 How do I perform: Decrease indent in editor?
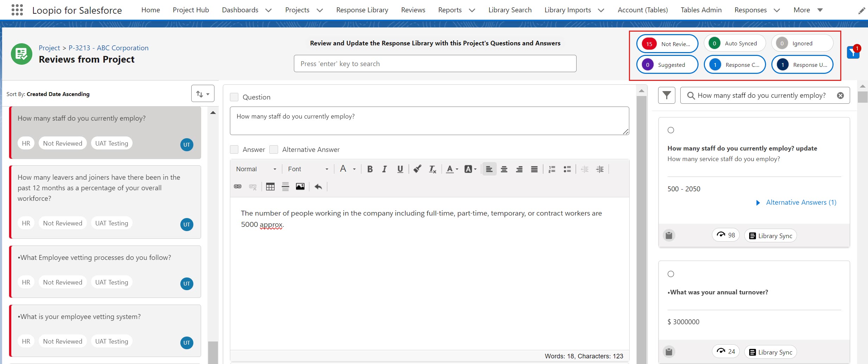coord(585,169)
